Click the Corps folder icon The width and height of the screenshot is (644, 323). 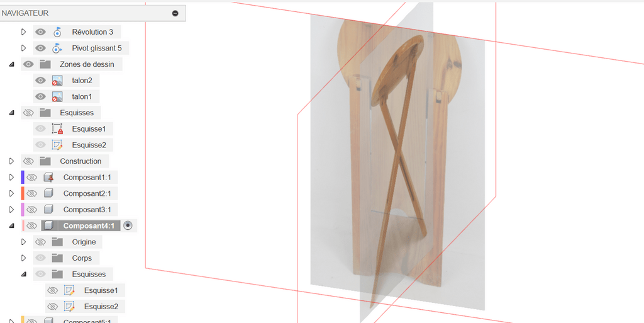[x=57, y=258]
